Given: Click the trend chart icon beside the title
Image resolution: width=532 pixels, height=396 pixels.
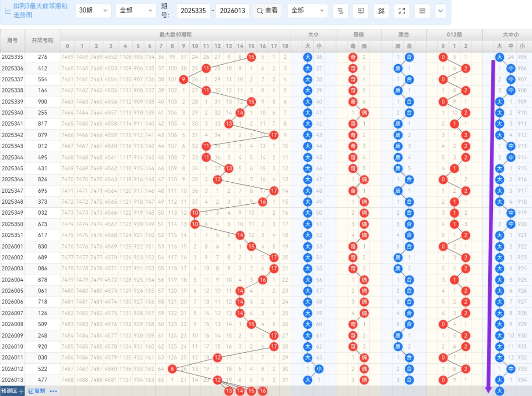Looking at the screenshot, I should (x=8, y=11).
